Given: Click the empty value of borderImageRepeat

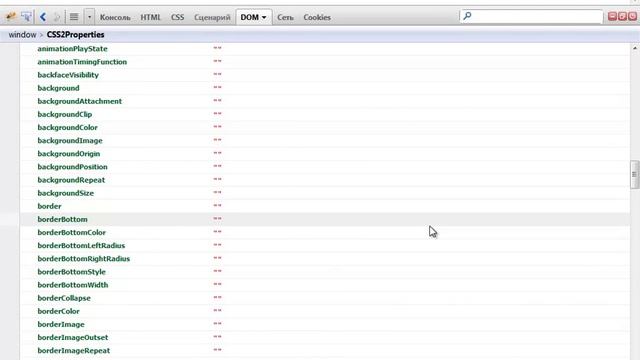Looking at the screenshot, I should click(217, 349).
